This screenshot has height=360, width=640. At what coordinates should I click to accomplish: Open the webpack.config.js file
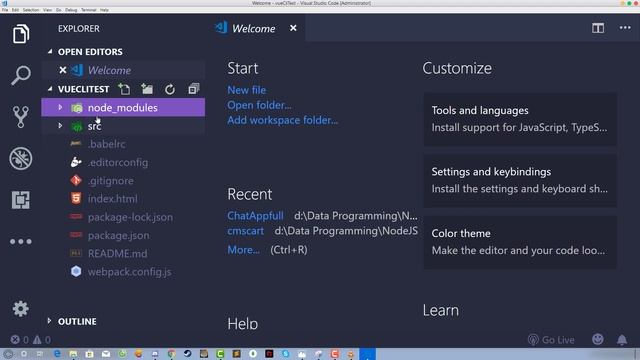click(x=123, y=271)
